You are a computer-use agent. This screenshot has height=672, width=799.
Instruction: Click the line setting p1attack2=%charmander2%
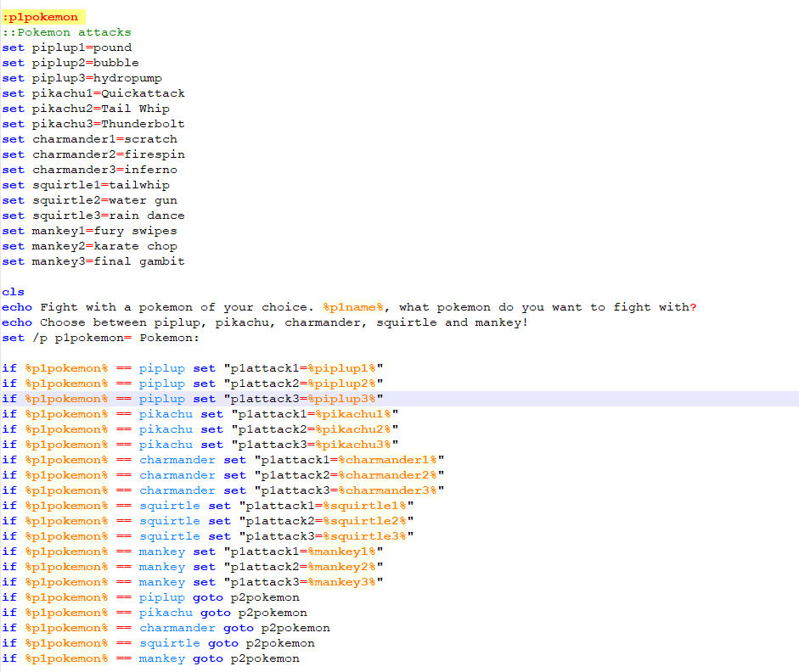point(223,475)
